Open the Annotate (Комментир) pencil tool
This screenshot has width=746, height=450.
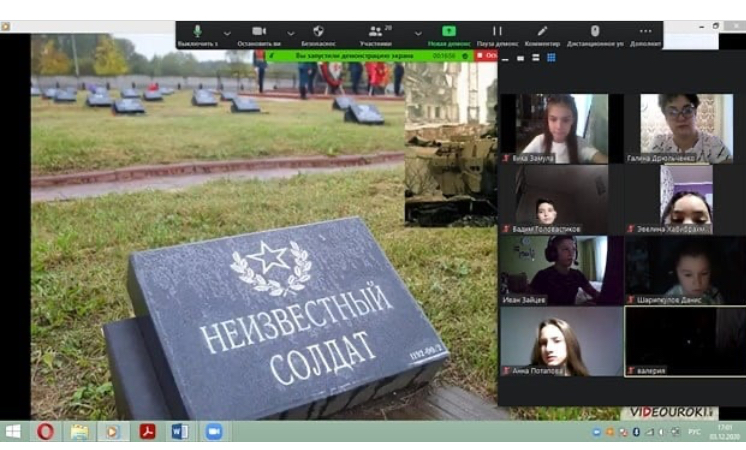542,33
